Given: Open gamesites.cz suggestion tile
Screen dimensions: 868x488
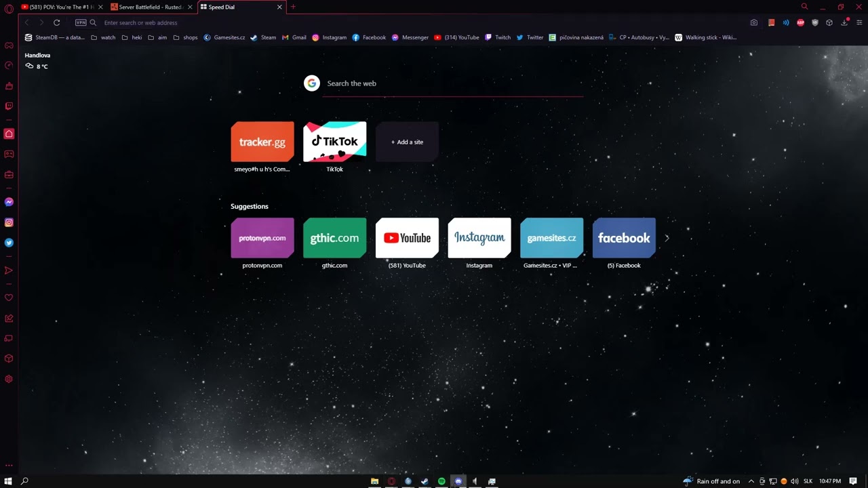Looking at the screenshot, I should click(x=552, y=238).
